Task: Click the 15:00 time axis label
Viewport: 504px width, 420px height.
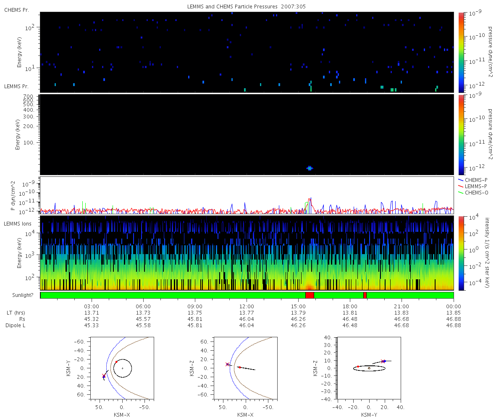Action: coord(298,307)
